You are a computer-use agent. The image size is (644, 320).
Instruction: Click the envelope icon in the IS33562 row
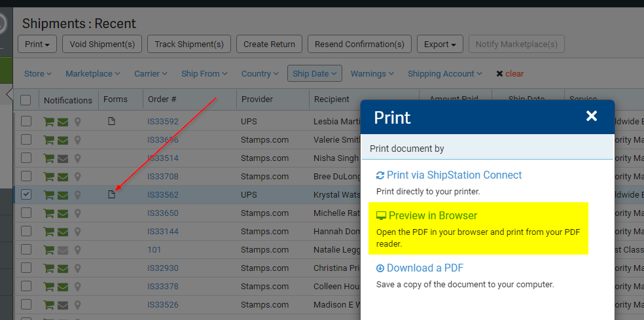point(62,195)
